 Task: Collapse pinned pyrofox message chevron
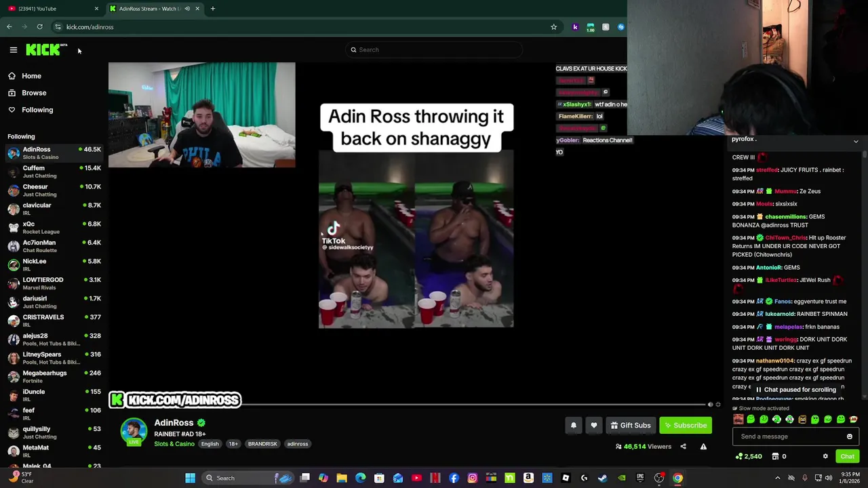pos(856,141)
